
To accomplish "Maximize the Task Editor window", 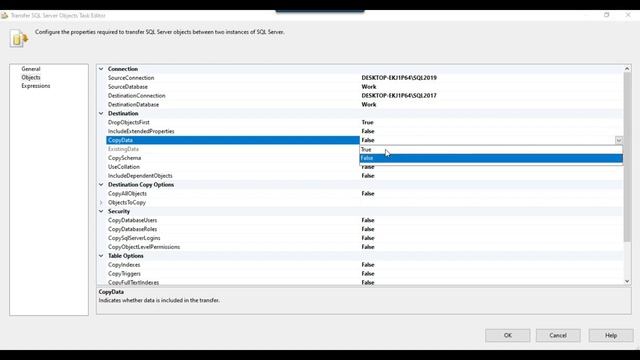I will coord(607,15).
